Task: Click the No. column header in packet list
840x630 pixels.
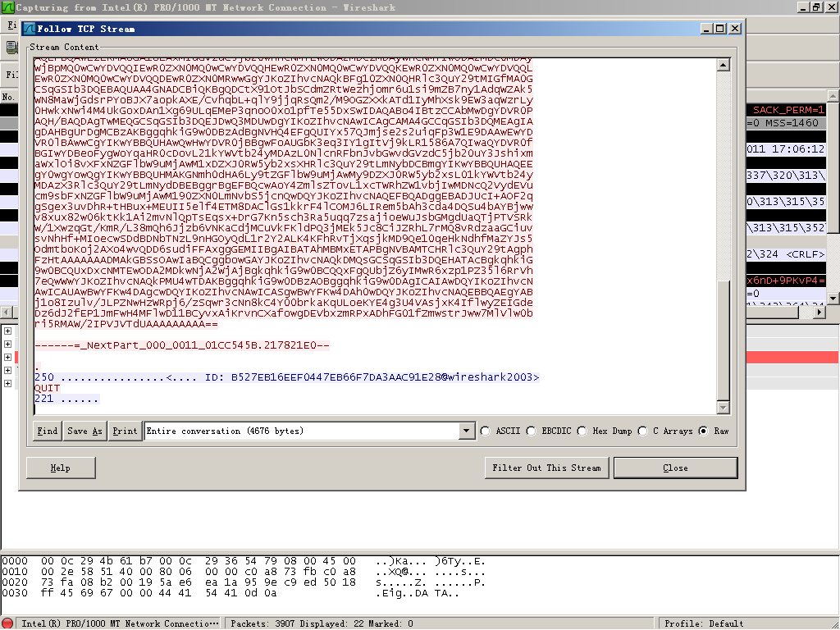Action: pyautogui.click(x=9, y=97)
